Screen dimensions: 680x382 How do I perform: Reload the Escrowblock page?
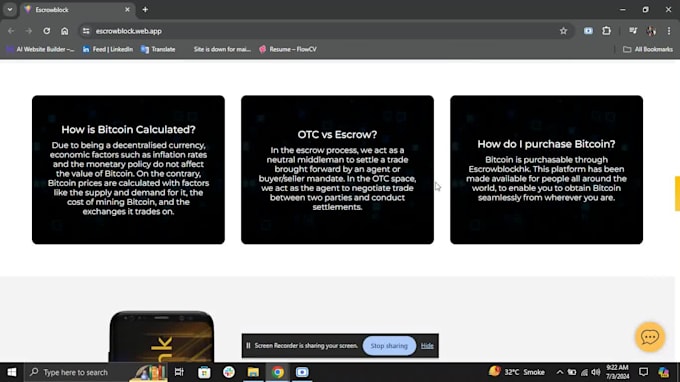pyautogui.click(x=46, y=31)
